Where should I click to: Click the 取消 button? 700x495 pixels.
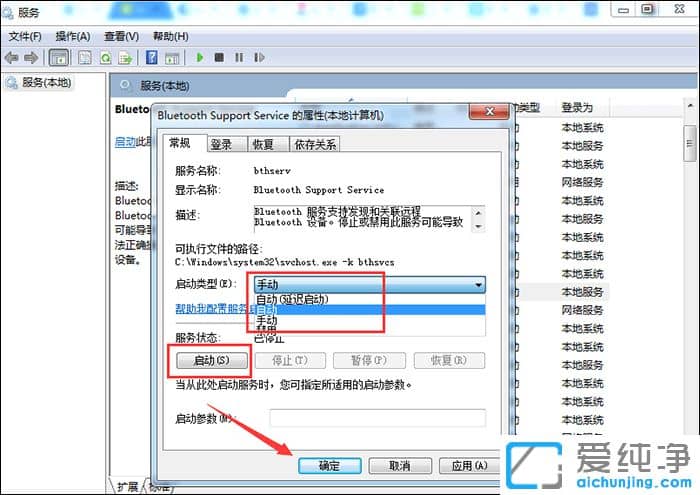[x=400, y=466]
